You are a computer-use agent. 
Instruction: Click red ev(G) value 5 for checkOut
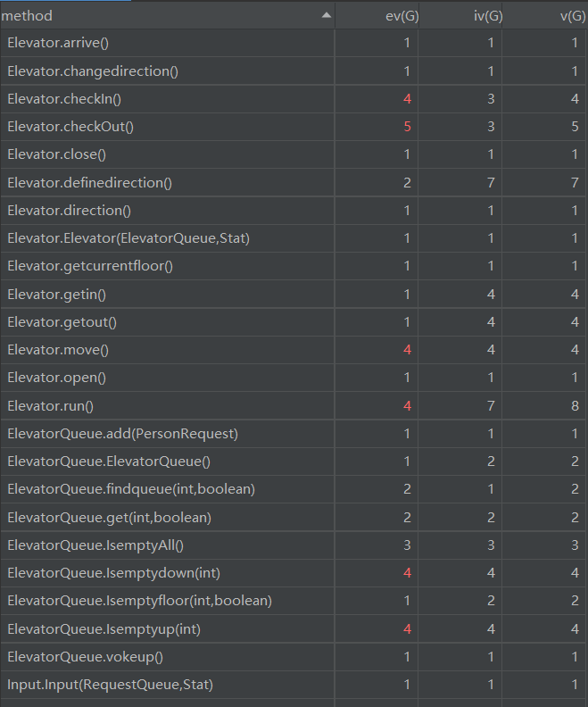click(408, 127)
